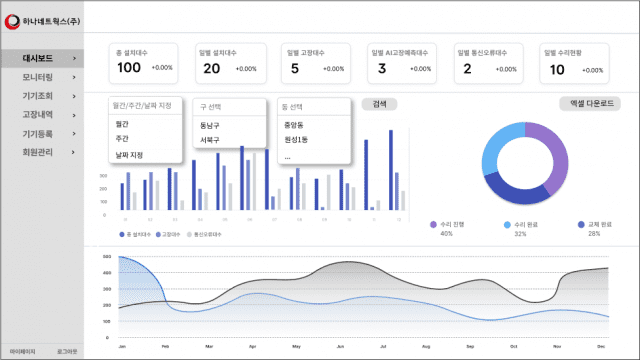Click the Jun label on area chart
The image size is (640, 360).
340,347
